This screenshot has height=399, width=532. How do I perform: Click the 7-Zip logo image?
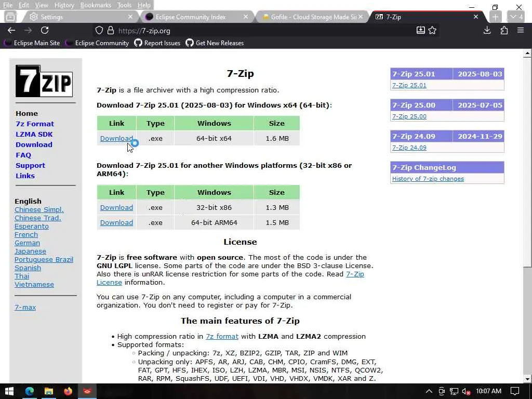(44, 82)
